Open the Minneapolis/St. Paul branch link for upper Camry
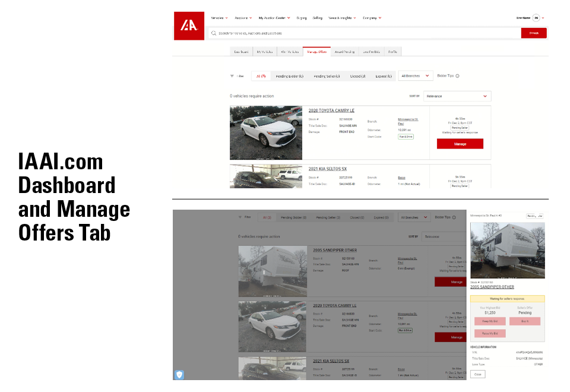 click(x=408, y=121)
